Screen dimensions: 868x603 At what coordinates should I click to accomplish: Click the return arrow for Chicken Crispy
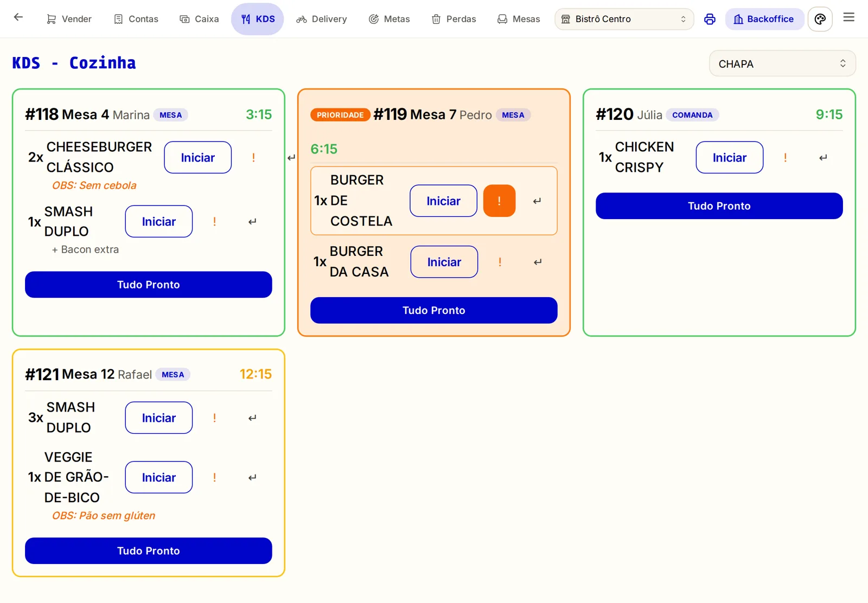(823, 158)
